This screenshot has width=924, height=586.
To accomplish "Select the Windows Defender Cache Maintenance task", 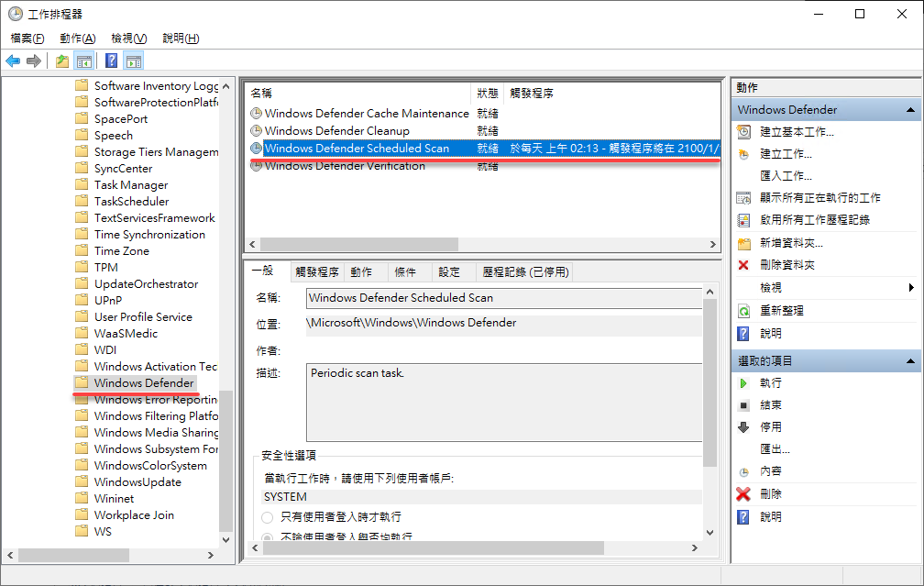I will (367, 113).
